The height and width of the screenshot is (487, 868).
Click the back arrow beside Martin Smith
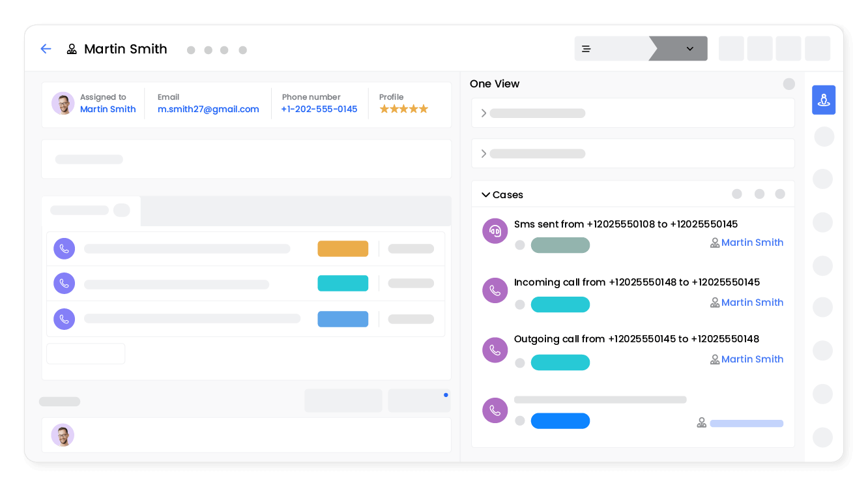pos(46,49)
